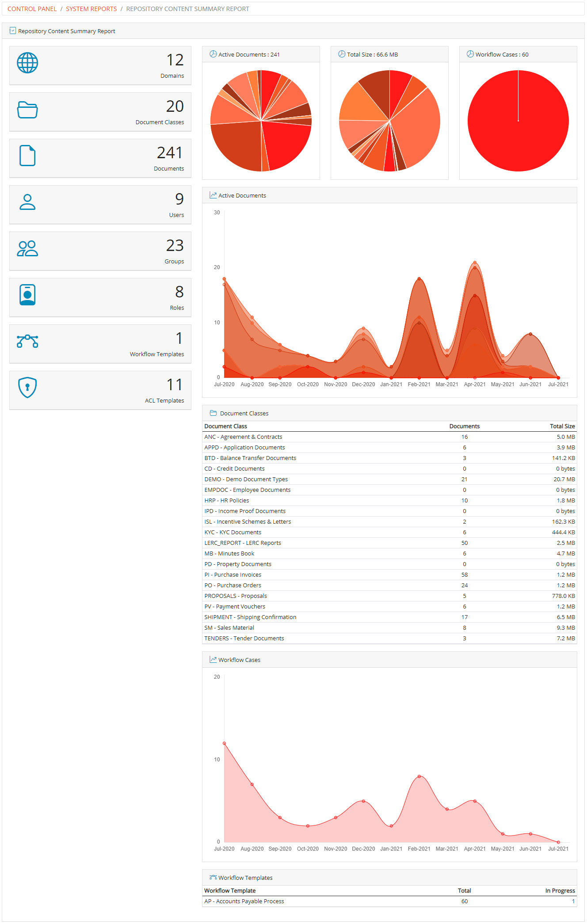Click folder icon in Document Classes table header
The width and height of the screenshot is (587, 924).
pos(213,413)
